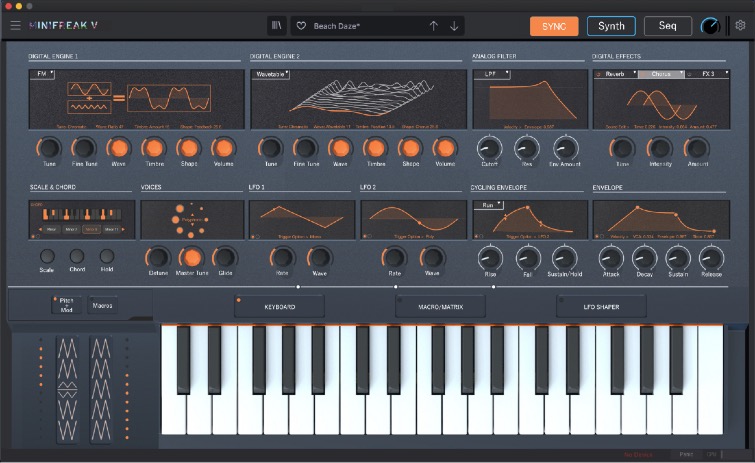Screen dimensions: 755x463
Task: Select the Minor 11 chord preset
Action: pyautogui.click(x=111, y=230)
